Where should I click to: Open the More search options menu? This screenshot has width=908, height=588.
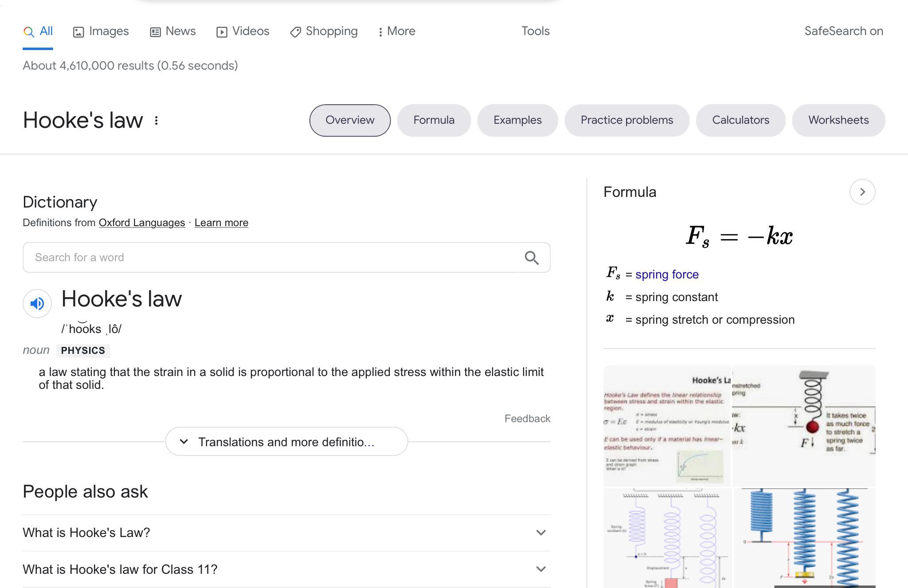[397, 31]
